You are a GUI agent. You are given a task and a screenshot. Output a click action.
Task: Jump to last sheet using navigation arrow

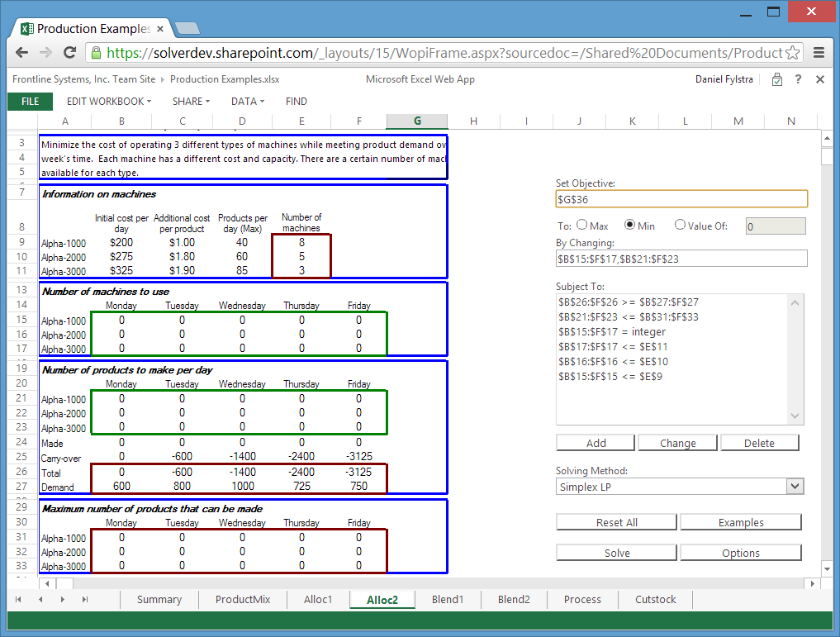pyautogui.click(x=84, y=600)
